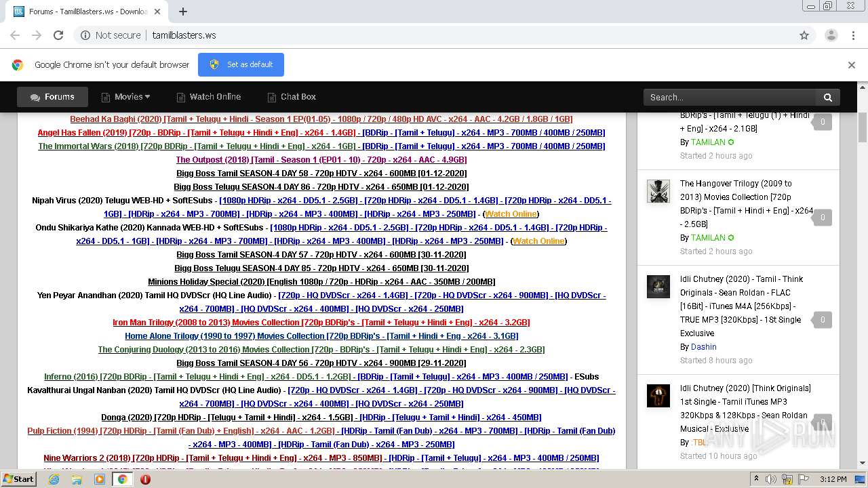Open The Conjuring Duology Movies Collection link
This screenshot has height=488, width=868.
[321, 349]
